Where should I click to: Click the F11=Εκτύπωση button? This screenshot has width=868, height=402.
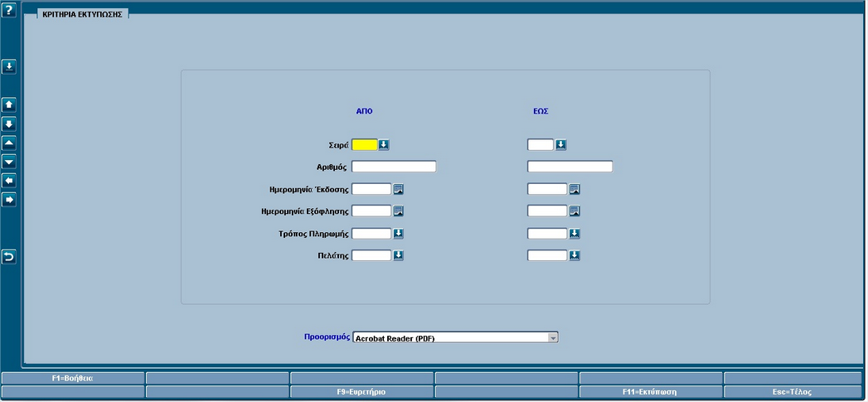(x=651, y=392)
